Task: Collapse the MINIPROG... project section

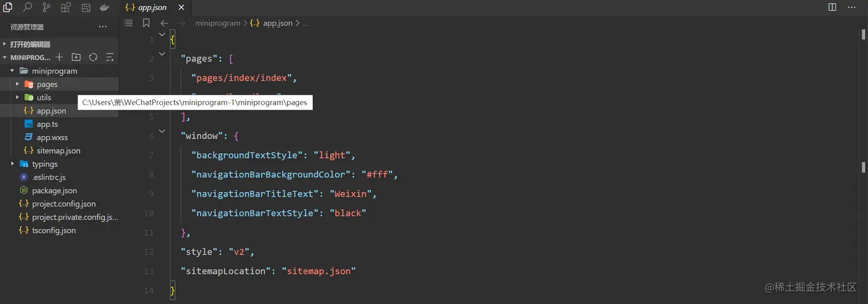Action: (x=5, y=57)
